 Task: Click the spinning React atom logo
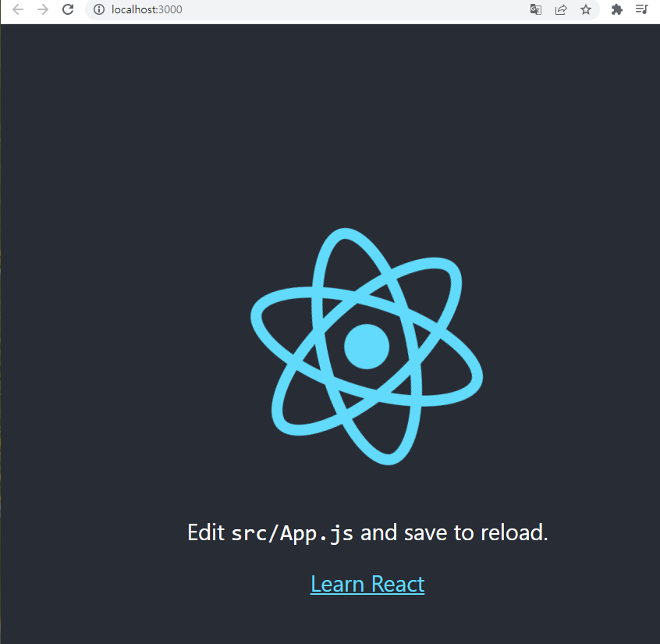(367, 347)
